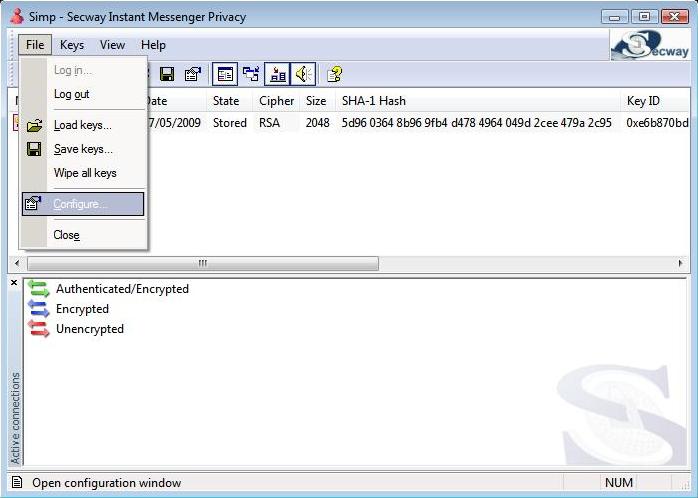This screenshot has height=498, width=698.
Task: Choose Close from the File menu
Action: point(84,235)
